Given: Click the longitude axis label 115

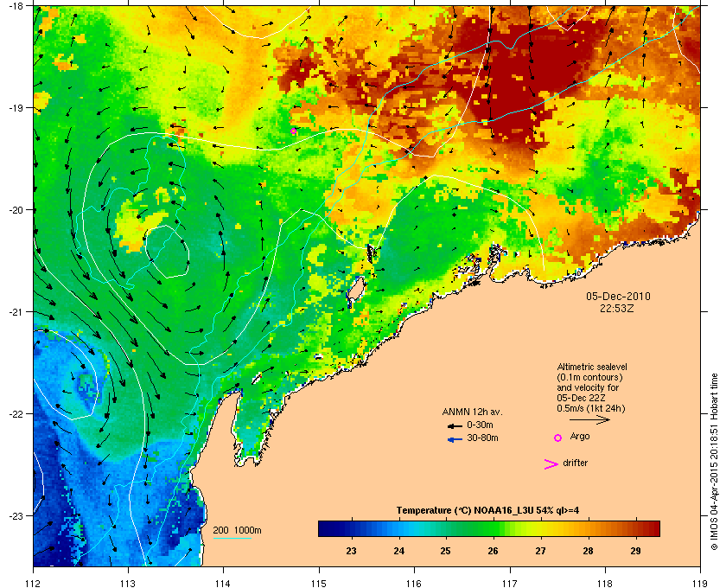Looking at the screenshot, I should click(319, 584).
